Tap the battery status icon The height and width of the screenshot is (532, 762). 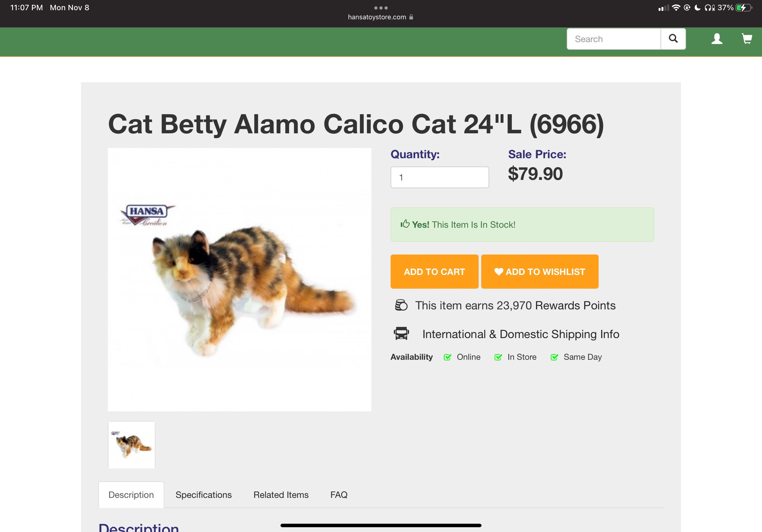click(743, 8)
